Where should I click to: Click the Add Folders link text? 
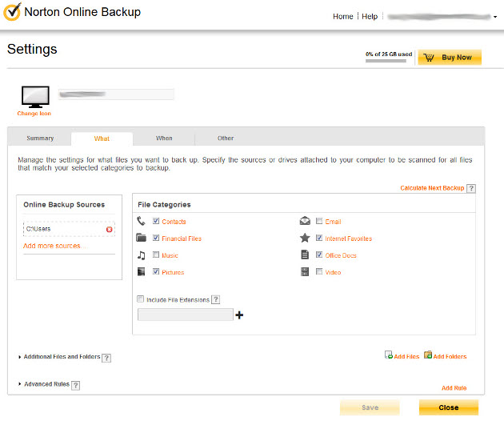(x=450, y=357)
